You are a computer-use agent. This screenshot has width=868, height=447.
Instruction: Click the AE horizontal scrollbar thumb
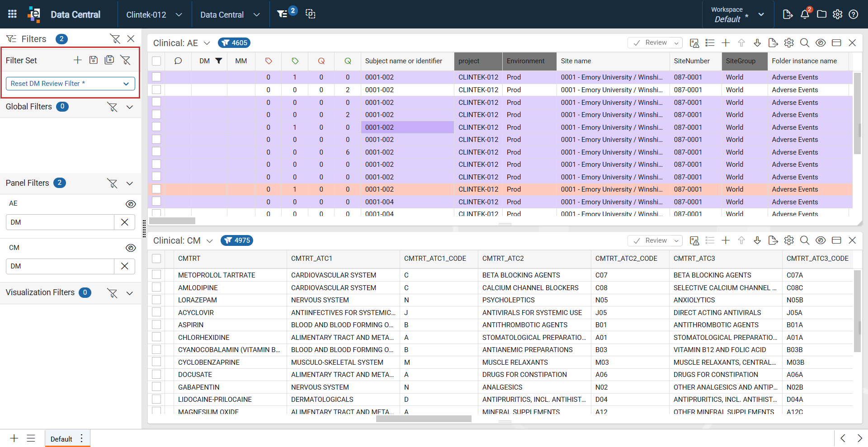[x=172, y=221]
